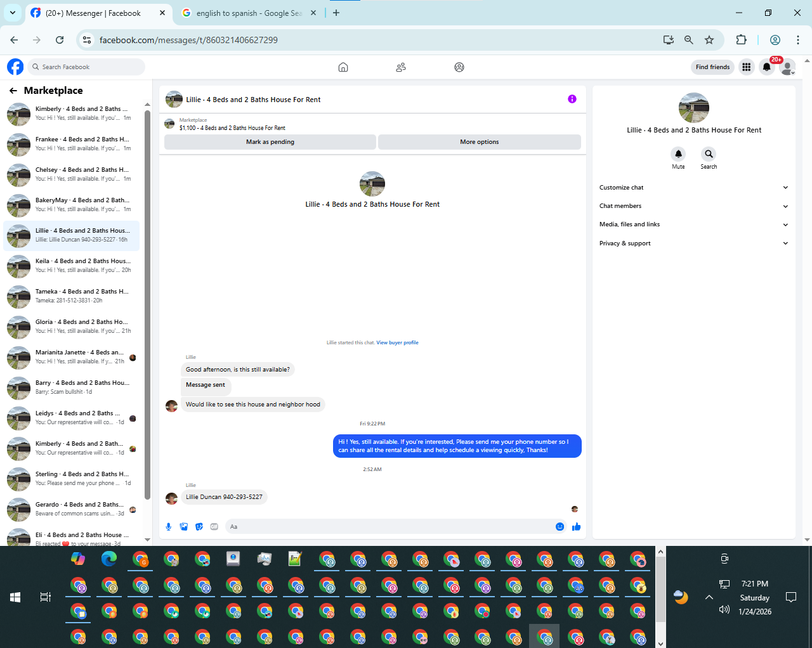Launch Microsoft Edge from taskbar

pyautogui.click(x=109, y=559)
